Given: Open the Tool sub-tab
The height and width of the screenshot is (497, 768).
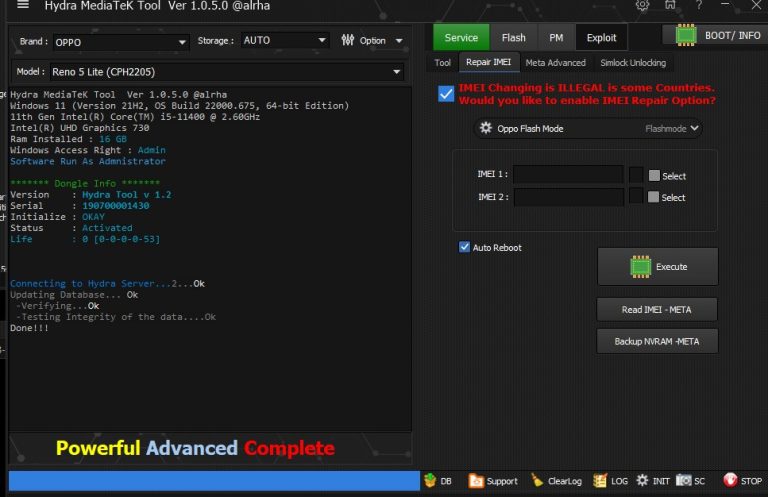Looking at the screenshot, I should coord(442,63).
